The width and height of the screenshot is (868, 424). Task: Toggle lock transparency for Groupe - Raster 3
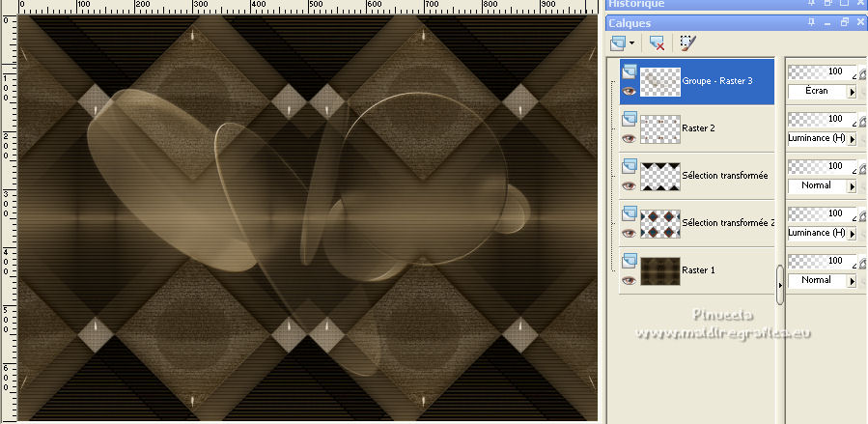(x=862, y=74)
